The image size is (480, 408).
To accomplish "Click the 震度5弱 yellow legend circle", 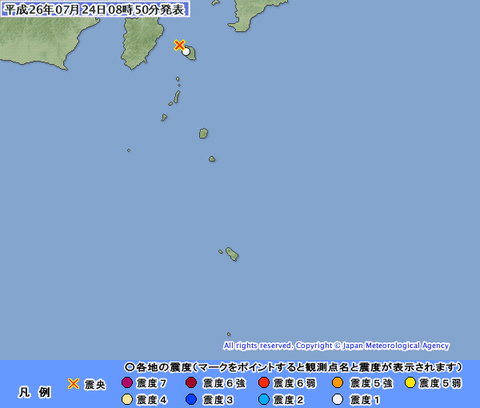I will 410,383.
